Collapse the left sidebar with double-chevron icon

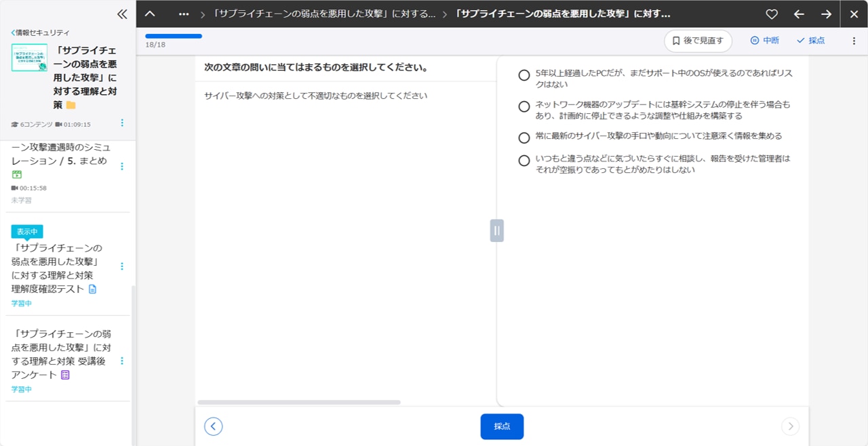pyautogui.click(x=122, y=14)
